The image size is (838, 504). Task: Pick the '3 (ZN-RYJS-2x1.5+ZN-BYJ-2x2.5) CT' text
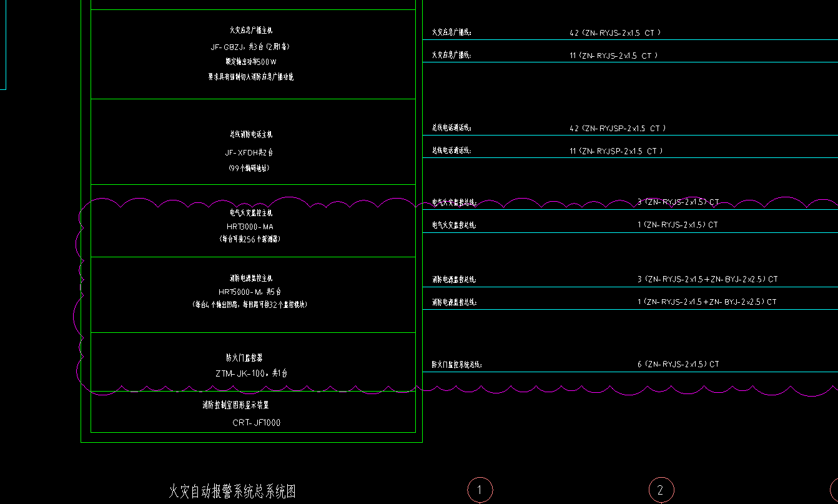click(x=707, y=280)
